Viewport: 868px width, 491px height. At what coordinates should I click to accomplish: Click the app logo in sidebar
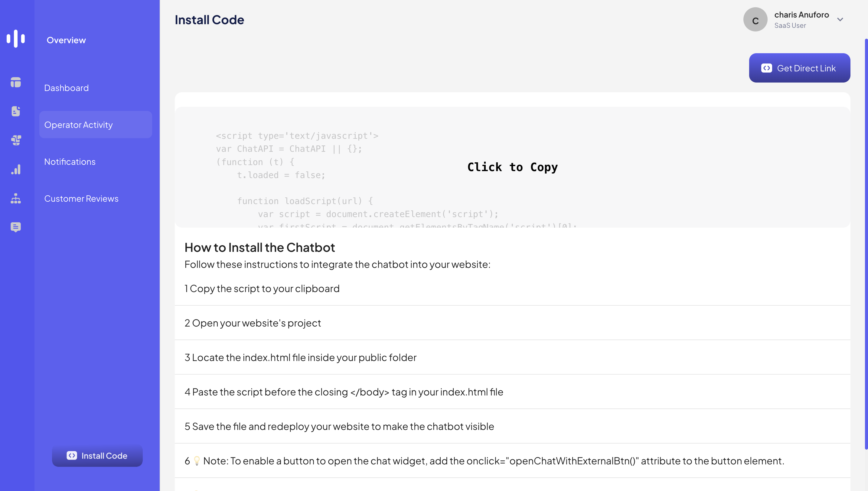16,38
